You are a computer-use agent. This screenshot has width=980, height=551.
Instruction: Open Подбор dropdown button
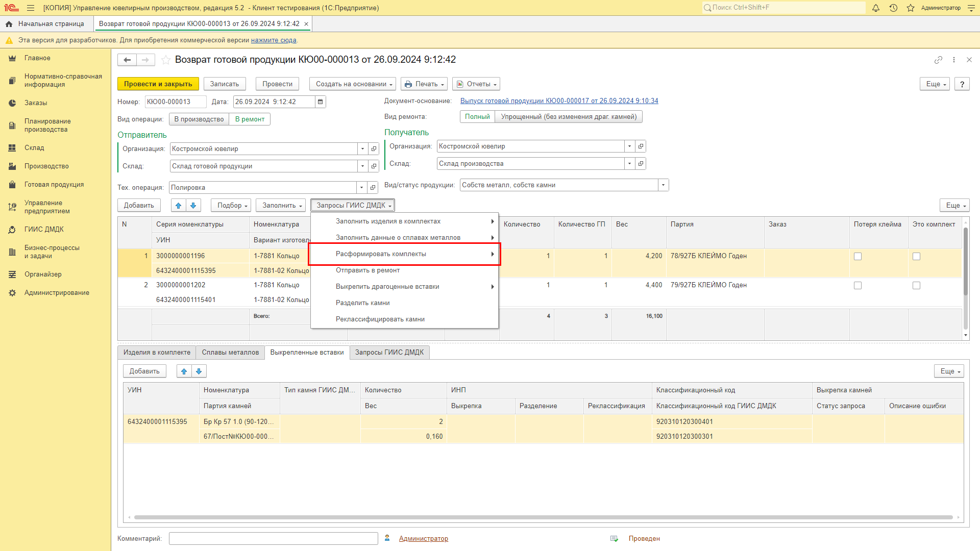click(x=231, y=206)
